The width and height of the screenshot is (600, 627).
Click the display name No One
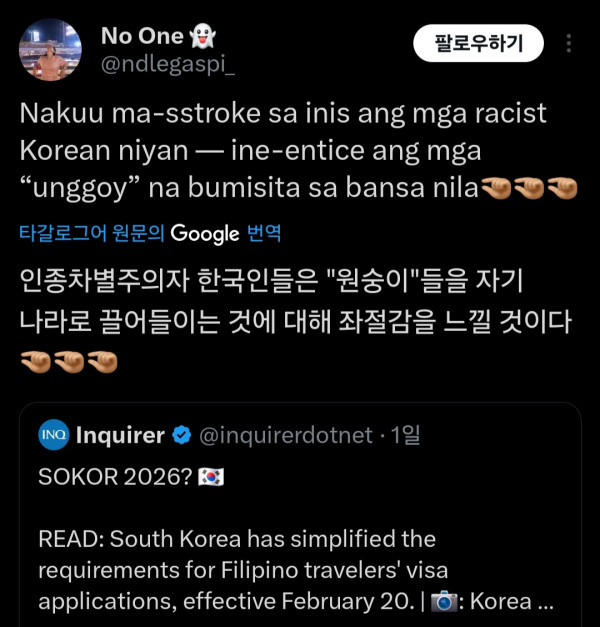(141, 36)
